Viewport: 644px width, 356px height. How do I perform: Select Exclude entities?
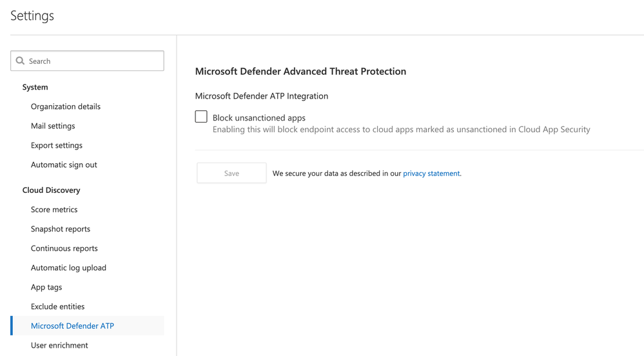(57, 306)
